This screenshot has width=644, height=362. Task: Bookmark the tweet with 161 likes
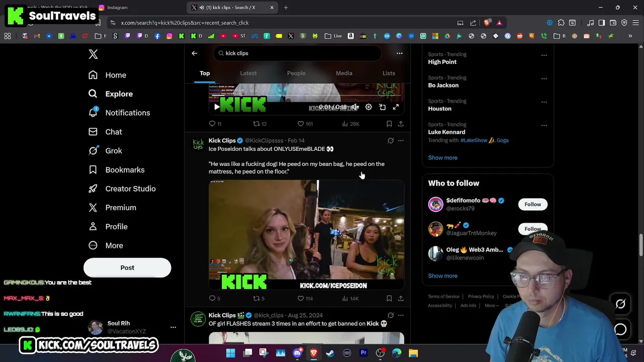pos(389,124)
